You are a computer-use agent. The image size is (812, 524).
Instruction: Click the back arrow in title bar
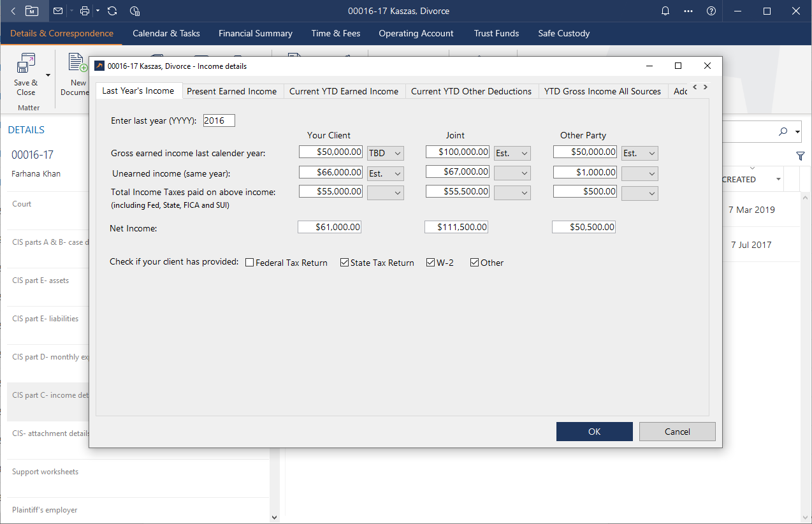pos(14,11)
